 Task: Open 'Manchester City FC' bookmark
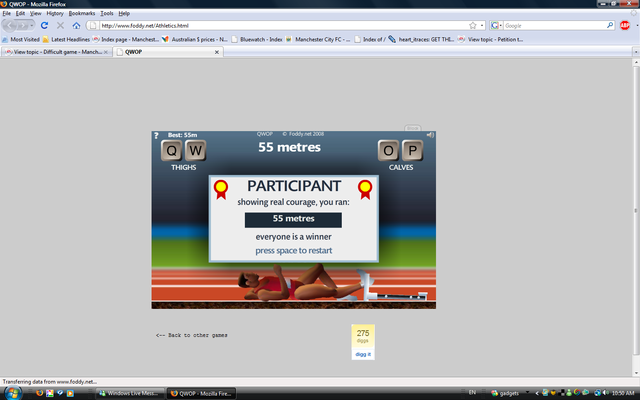318,40
